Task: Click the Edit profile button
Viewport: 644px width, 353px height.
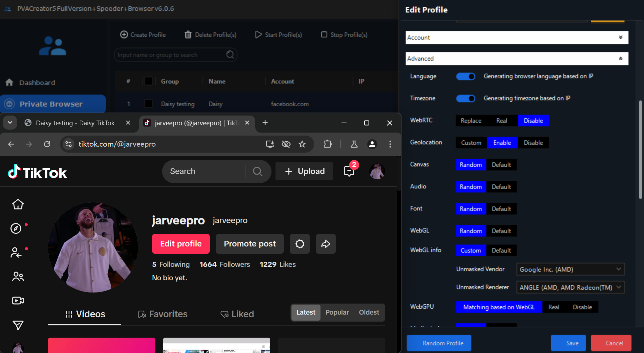Action: (x=181, y=244)
